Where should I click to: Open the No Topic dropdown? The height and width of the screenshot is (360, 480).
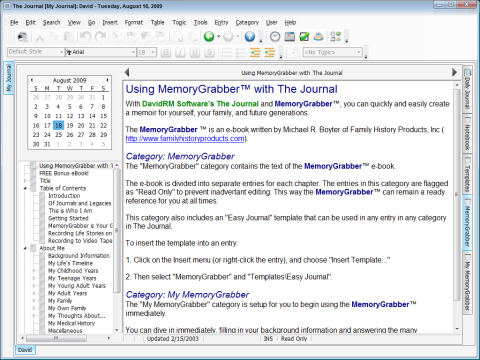[x=332, y=52]
